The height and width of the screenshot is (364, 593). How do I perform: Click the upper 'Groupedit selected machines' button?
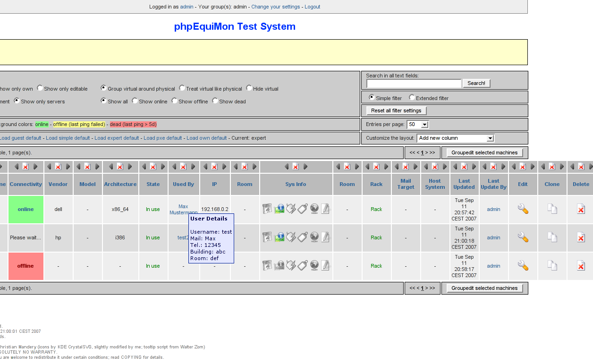[x=484, y=152]
